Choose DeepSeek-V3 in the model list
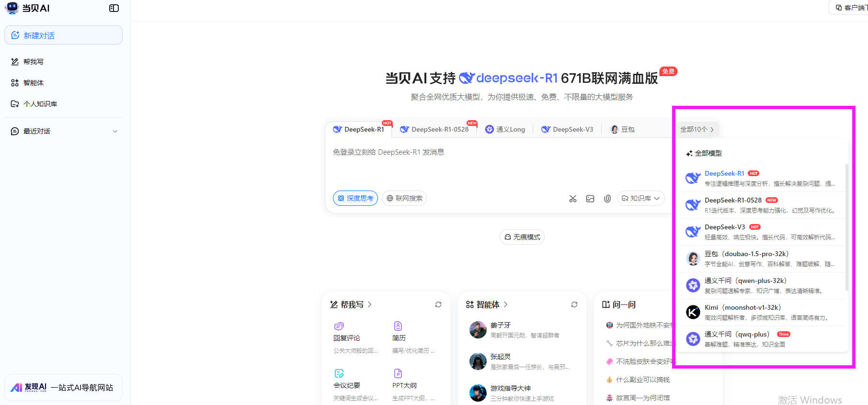Image resolution: width=868 pixels, height=405 pixels. 763,232
